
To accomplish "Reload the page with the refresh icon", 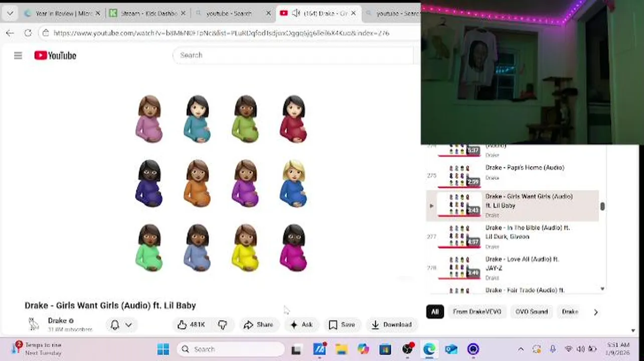I will 28,33.
